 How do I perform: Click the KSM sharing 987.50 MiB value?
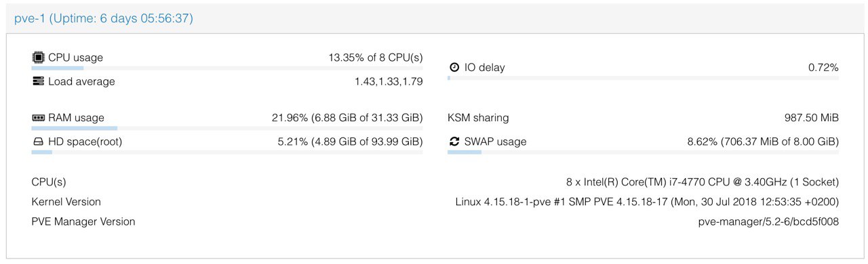[812, 118]
